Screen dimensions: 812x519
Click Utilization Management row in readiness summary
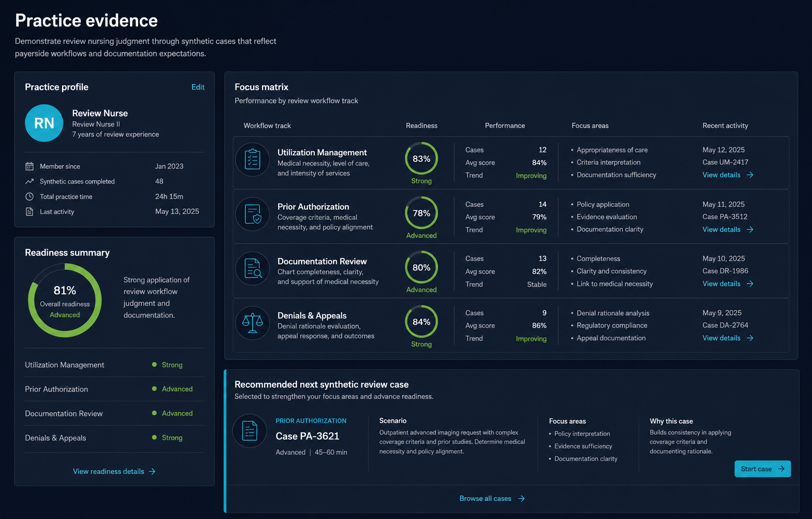(x=114, y=365)
